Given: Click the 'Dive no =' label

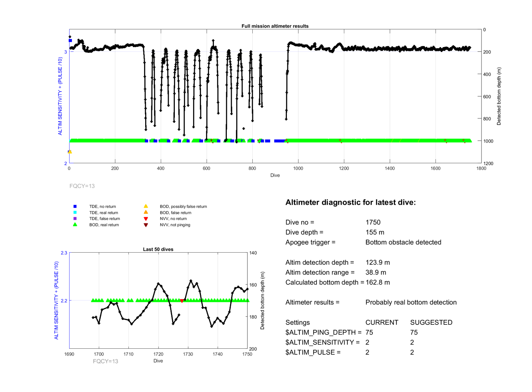Looking at the screenshot, I should click(300, 222).
